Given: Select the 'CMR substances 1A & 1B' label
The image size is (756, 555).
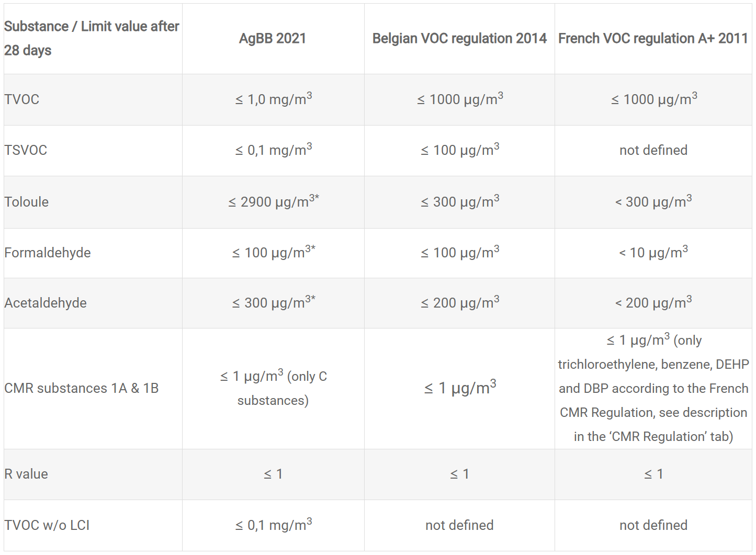Looking at the screenshot, I should point(82,388).
